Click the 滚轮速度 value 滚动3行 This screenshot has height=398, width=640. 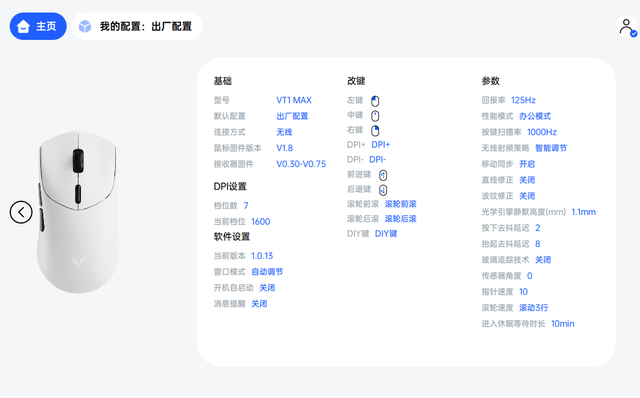click(533, 307)
